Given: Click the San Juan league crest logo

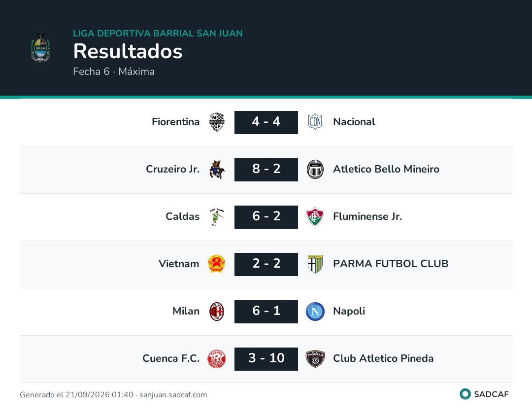Looking at the screenshot, I should pos(40,47).
